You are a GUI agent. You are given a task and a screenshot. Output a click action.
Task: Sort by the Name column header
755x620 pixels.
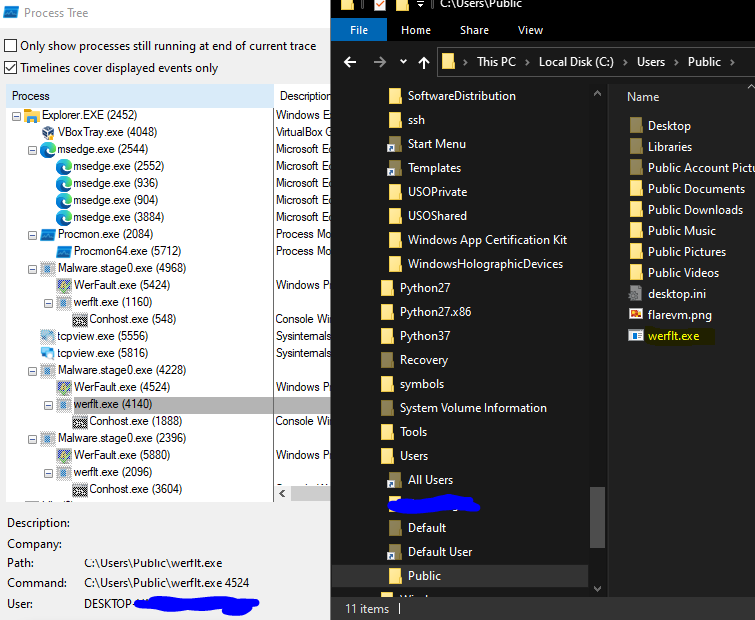[643, 97]
